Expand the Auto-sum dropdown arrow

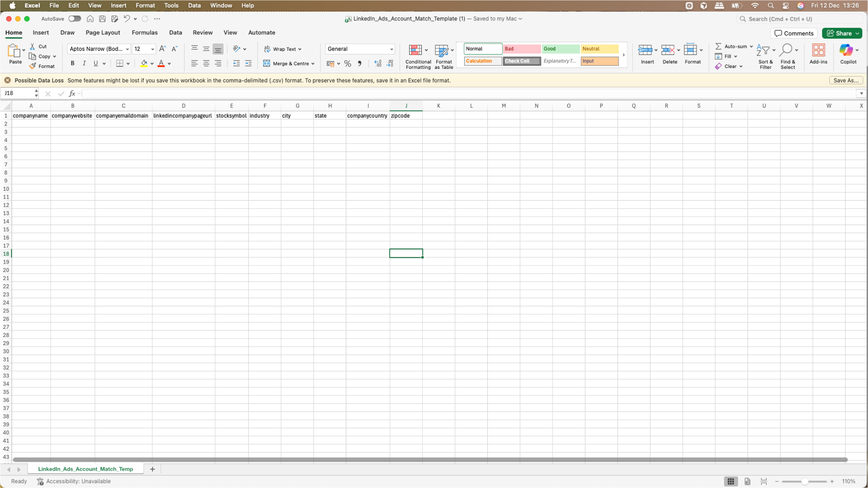tap(751, 47)
